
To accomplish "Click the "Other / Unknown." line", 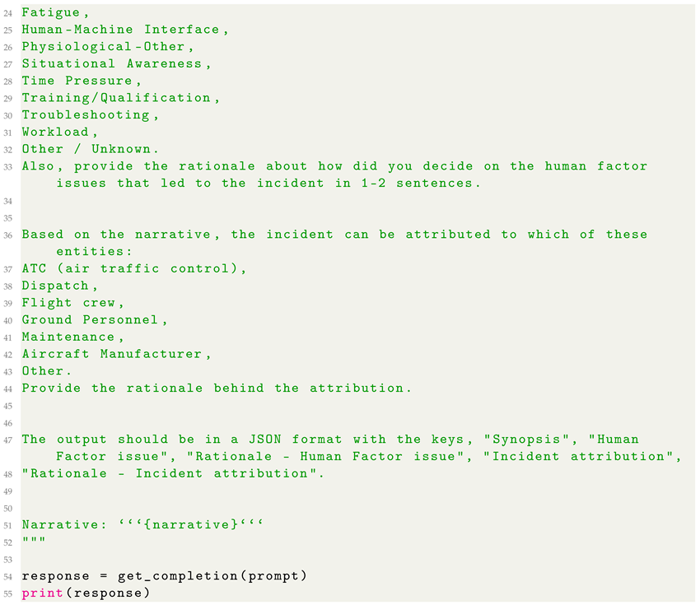I will pos(87,149).
